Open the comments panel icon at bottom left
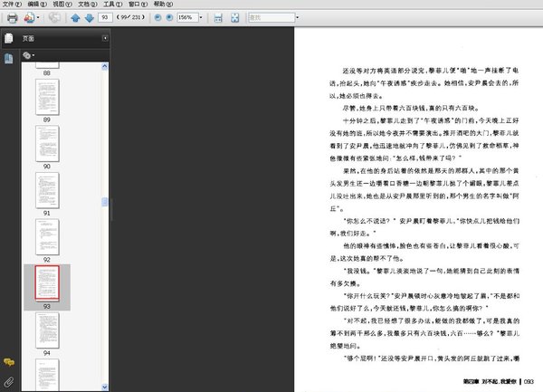Image resolution: width=543 pixels, height=392 pixels. [8, 364]
